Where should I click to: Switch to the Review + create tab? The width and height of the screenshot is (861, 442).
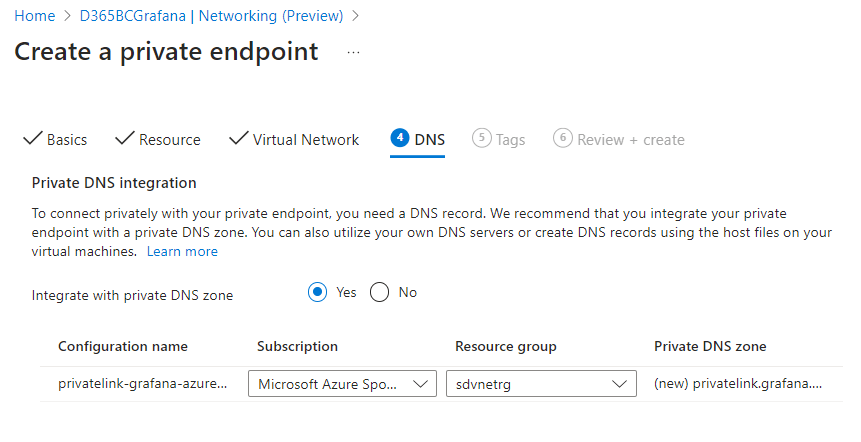(631, 140)
